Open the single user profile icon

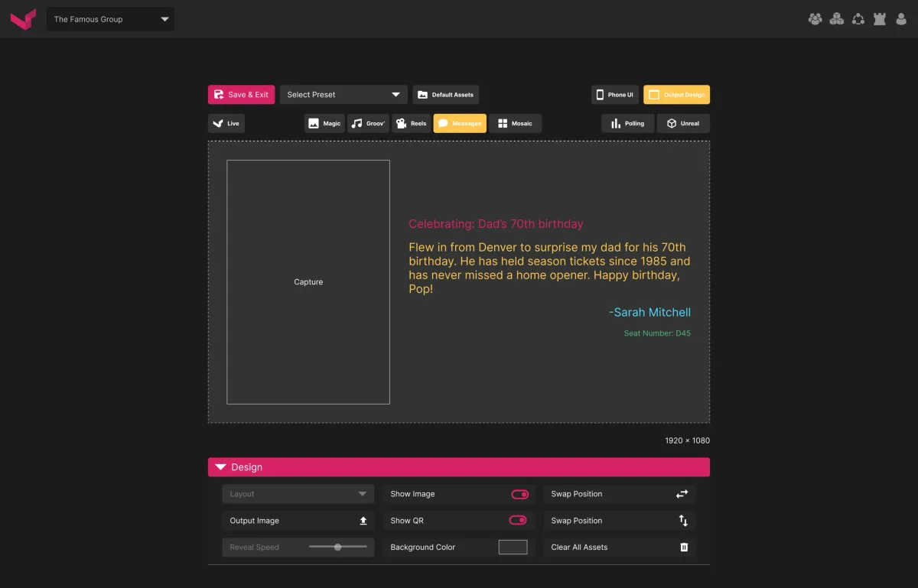click(x=901, y=19)
